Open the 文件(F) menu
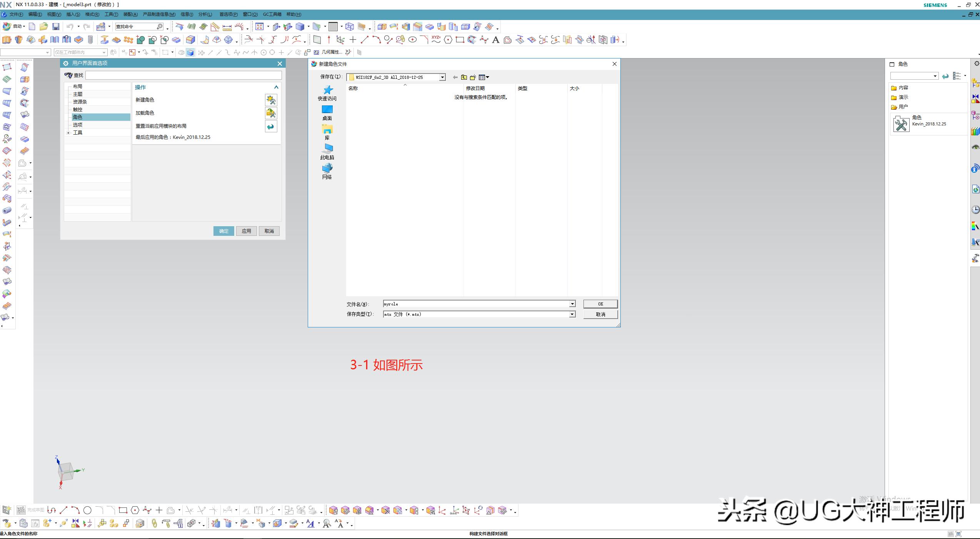The image size is (980, 539). (15, 14)
